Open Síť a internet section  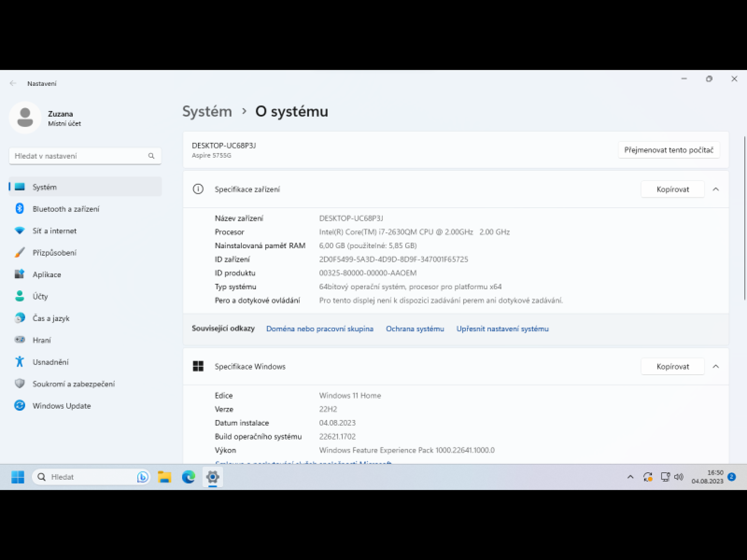click(54, 231)
